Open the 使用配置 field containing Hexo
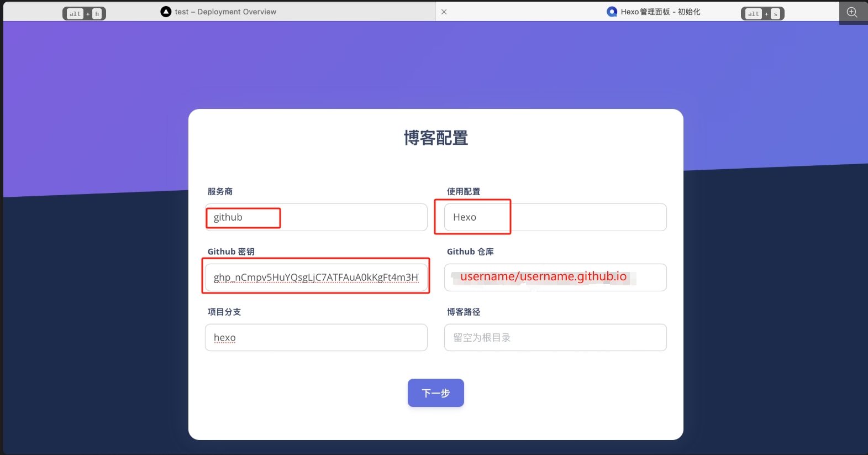Screen dimensions: 868x455 (555, 217)
